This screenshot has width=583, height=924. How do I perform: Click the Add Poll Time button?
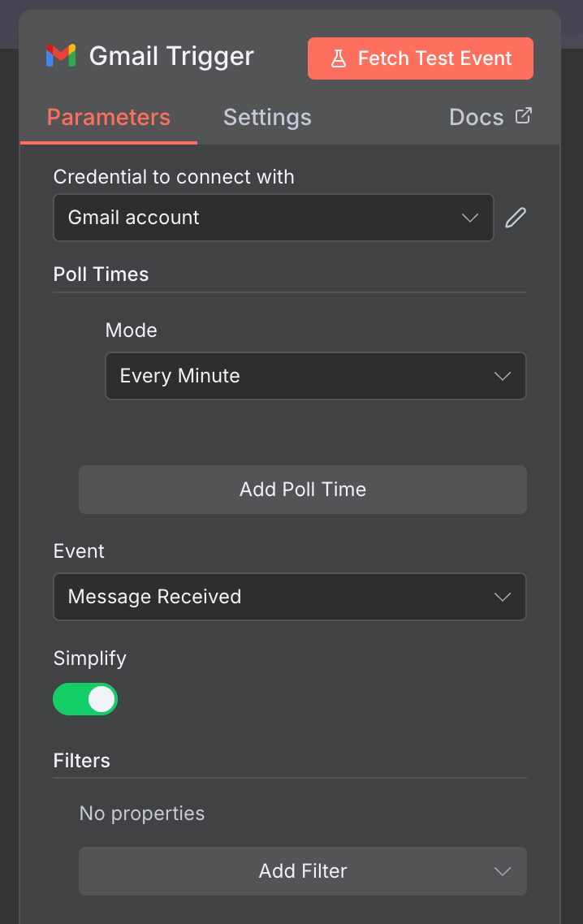point(303,490)
